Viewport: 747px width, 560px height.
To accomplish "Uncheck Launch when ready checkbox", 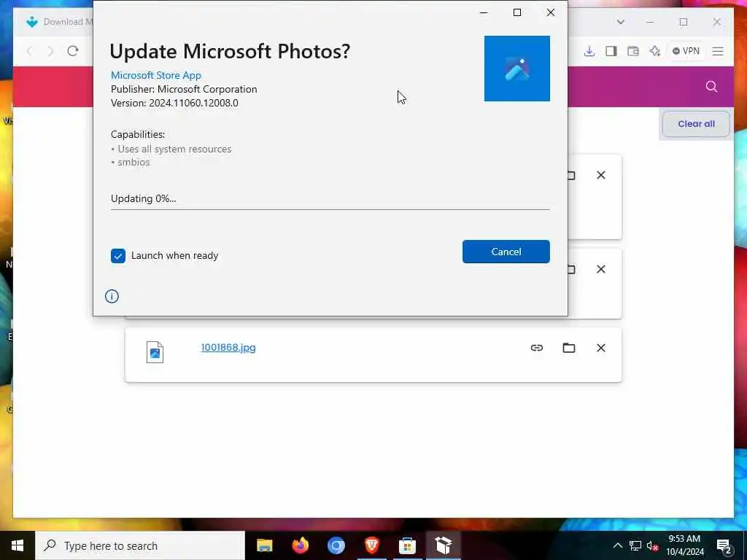I will click(x=118, y=256).
